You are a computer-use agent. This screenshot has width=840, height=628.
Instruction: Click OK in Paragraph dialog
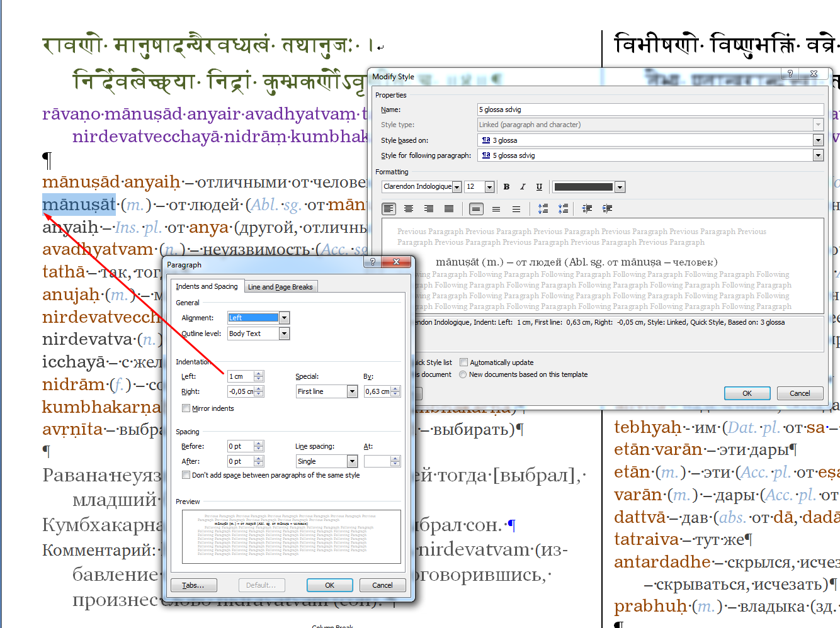[x=329, y=585]
